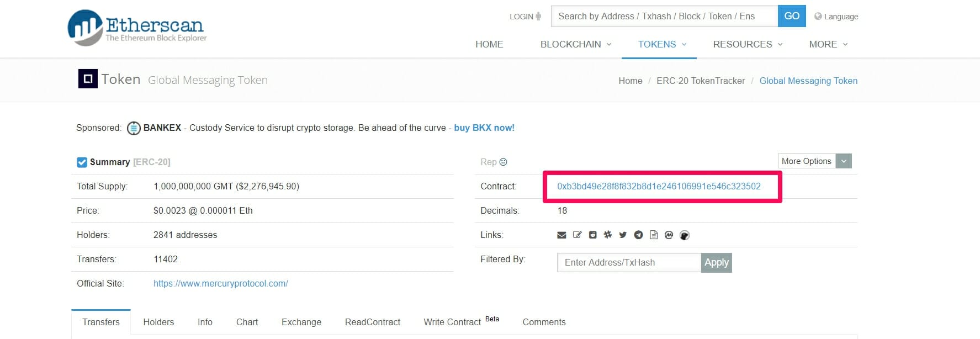
Task: Open the mercuryprotocol.com official site link
Action: (x=221, y=283)
